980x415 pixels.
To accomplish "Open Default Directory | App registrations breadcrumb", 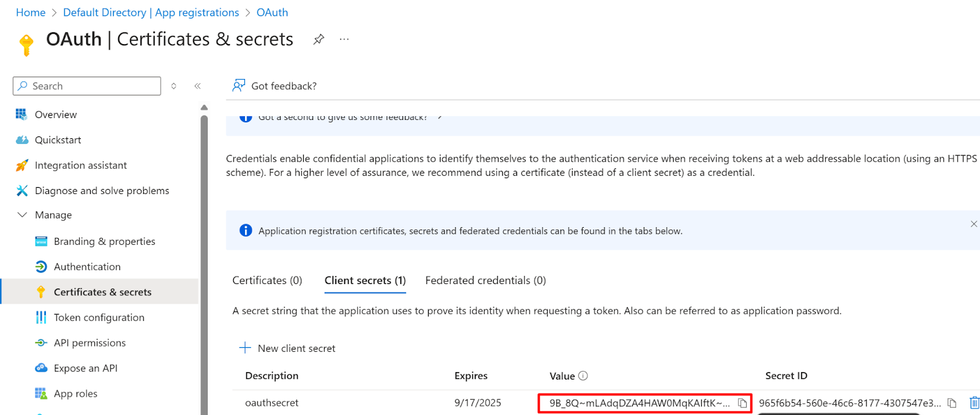I will pos(151,12).
